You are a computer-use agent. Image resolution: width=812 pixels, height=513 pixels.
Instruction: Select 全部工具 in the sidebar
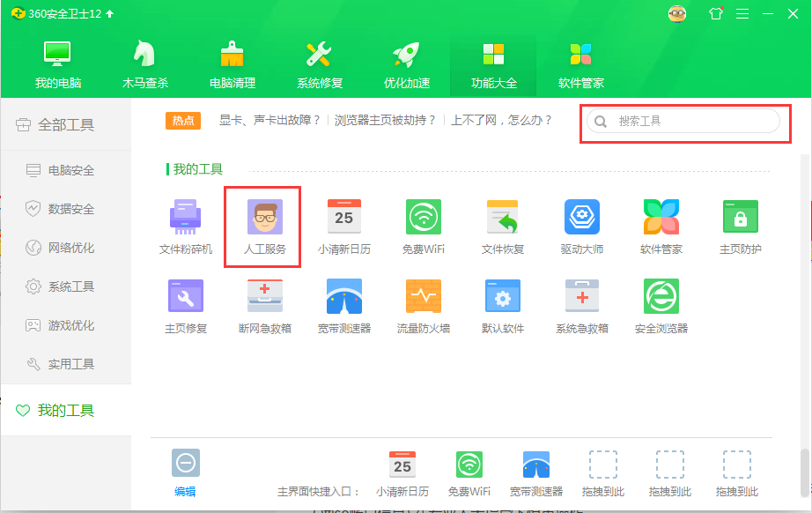click(x=66, y=125)
